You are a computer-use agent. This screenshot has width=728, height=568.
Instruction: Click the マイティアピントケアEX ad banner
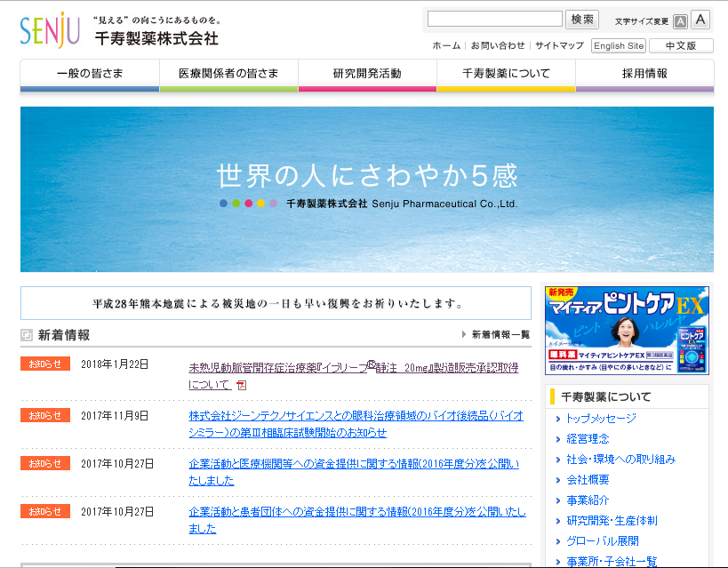[627, 330]
